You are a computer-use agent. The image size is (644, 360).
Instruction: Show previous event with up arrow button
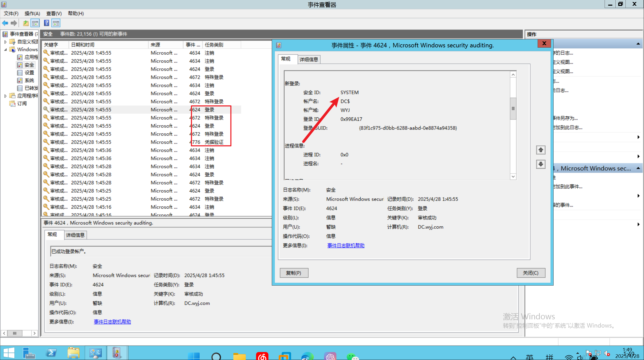pyautogui.click(x=540, y=150)
